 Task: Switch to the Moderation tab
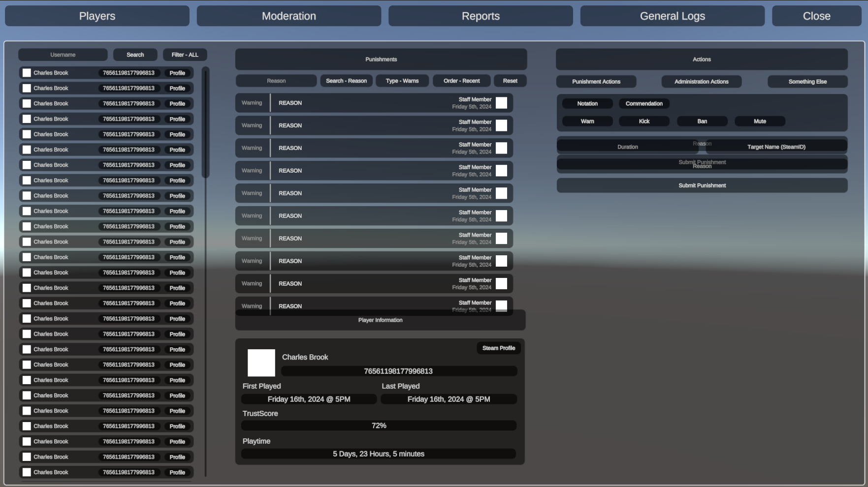pyautogui.click(x=289, y=16)
